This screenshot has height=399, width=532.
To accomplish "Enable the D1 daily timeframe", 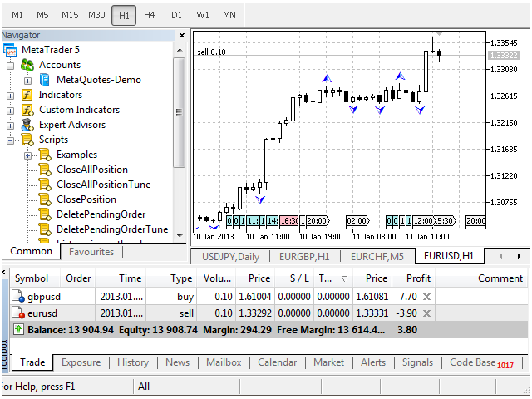I will (176, 15).
